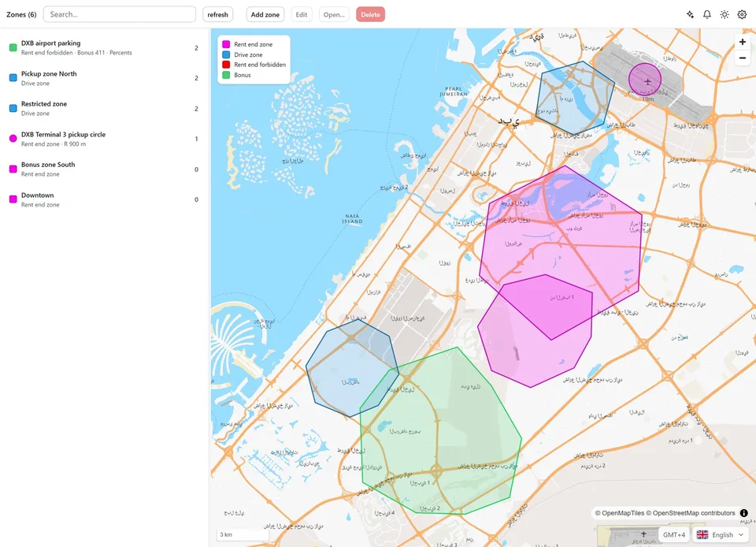Click the NAIA ISLAND map label

pos(352,218)
